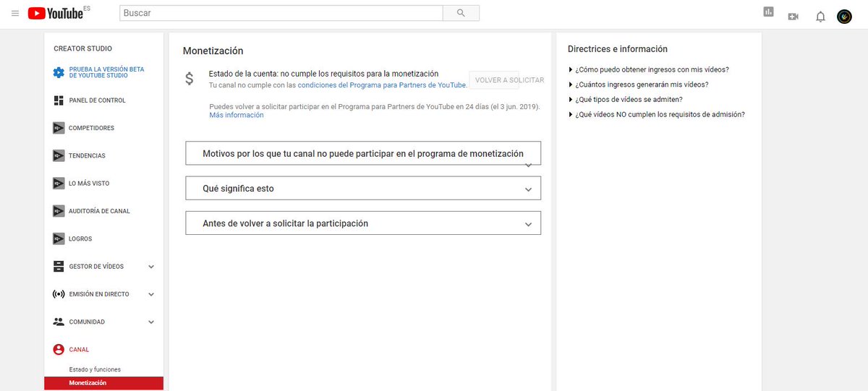Screen dimensions: 868x391
Task: Click the Creator Studio heading
Action: click(83, 48)
